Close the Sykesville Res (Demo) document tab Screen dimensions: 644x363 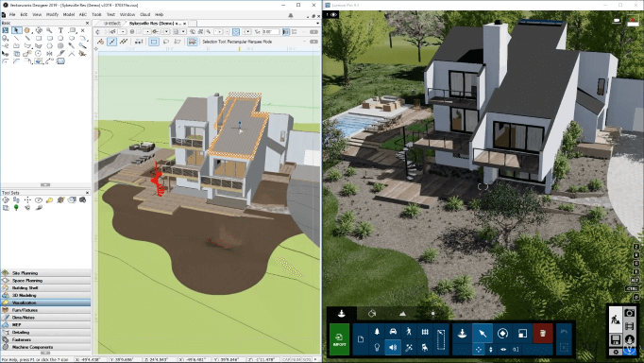(x=184, y=24)
